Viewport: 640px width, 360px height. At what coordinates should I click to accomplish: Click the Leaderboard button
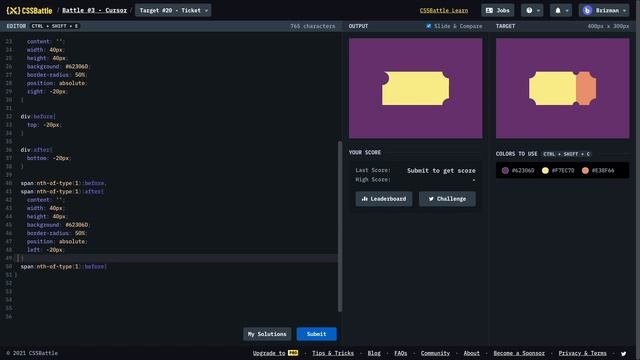click(x=384, y=199)
